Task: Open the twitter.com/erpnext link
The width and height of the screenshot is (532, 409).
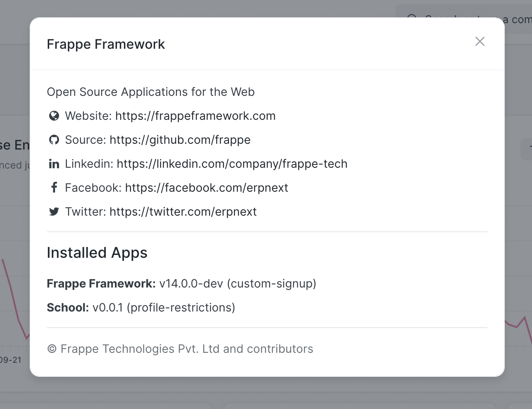Action: [183, 211]
